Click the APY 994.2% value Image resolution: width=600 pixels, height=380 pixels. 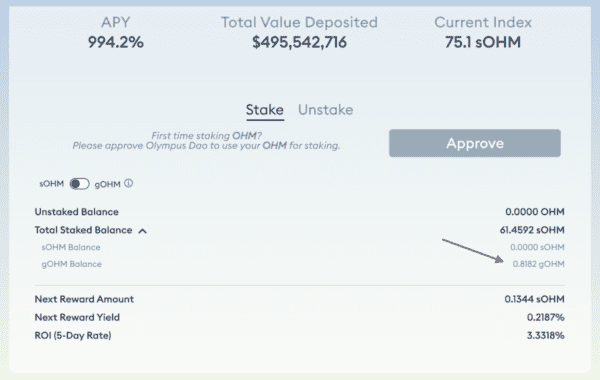116,42
